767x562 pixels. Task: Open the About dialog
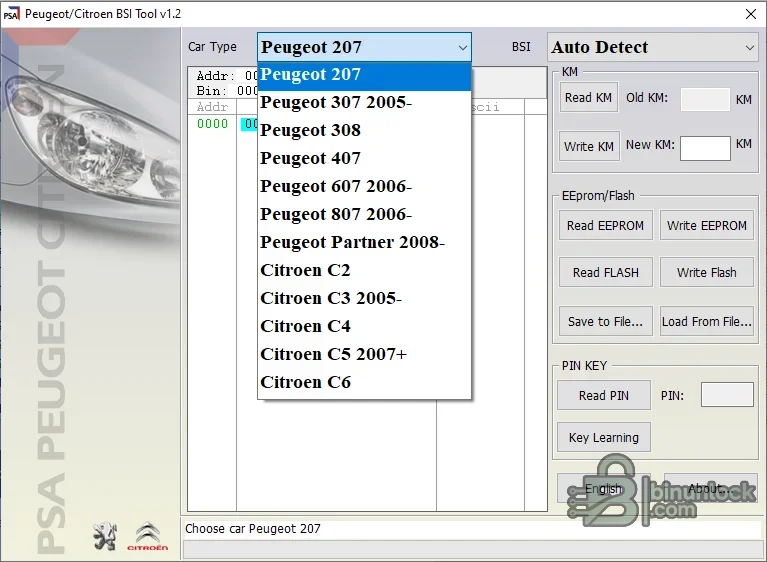(x=710, y=488)
